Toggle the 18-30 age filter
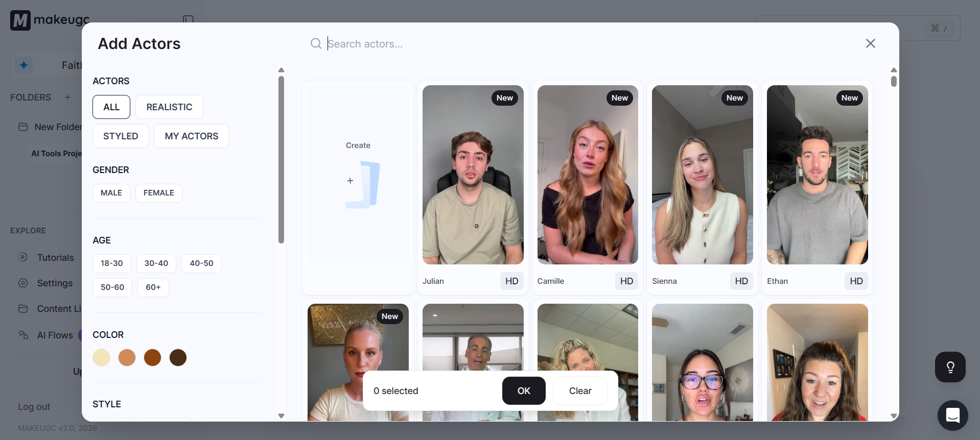Viewport: 980px width, 440px height. point(112,263)
